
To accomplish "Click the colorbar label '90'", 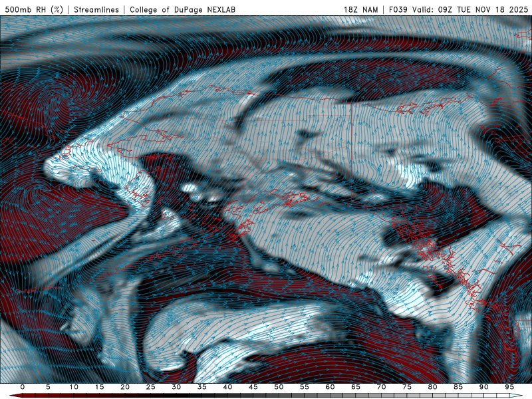I will point(484,387).
